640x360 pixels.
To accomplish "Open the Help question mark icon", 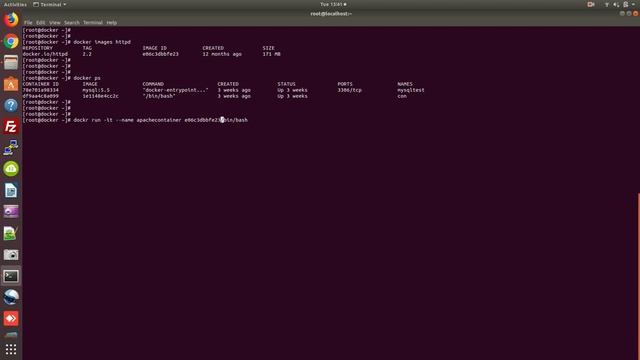I will 11,105.
